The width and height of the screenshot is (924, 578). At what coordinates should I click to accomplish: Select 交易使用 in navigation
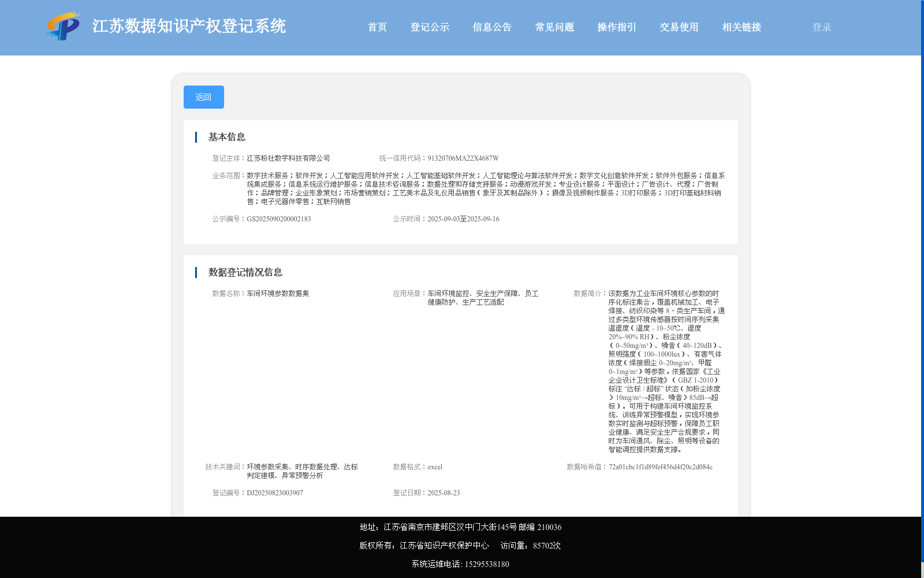[679, 27]
